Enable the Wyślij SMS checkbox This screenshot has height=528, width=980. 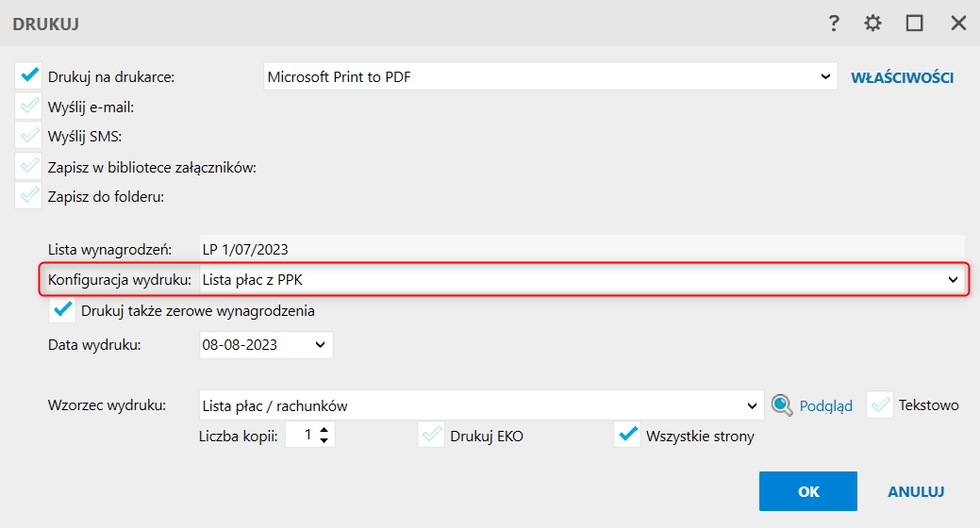point(30,137)
